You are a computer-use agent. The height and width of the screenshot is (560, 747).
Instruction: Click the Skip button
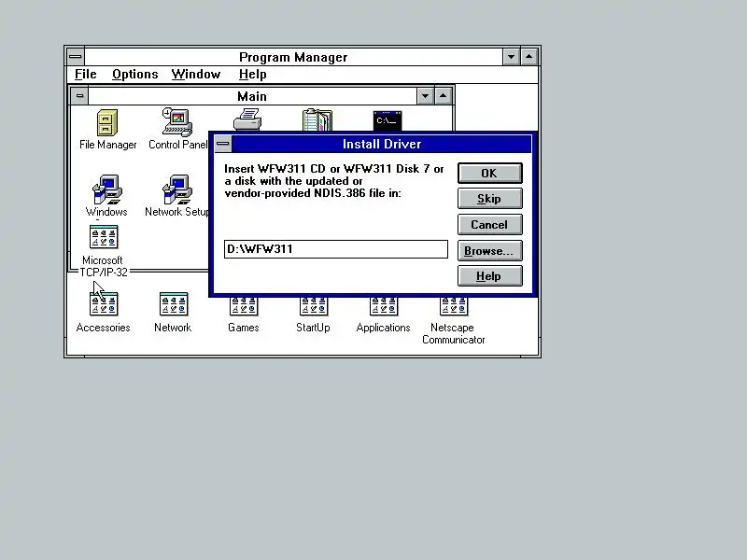pyautogui.click(x=489, y=199)
